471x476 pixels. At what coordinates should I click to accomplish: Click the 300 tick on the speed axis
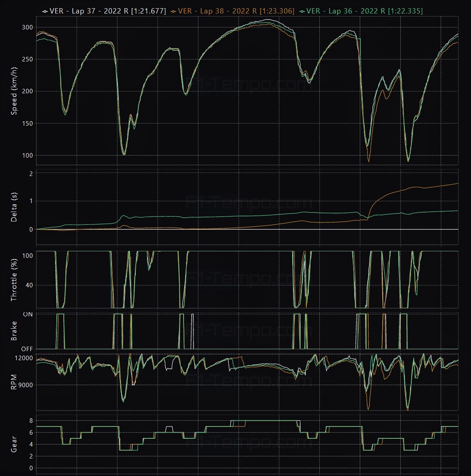pyautogui.click(x=27, y=27)
